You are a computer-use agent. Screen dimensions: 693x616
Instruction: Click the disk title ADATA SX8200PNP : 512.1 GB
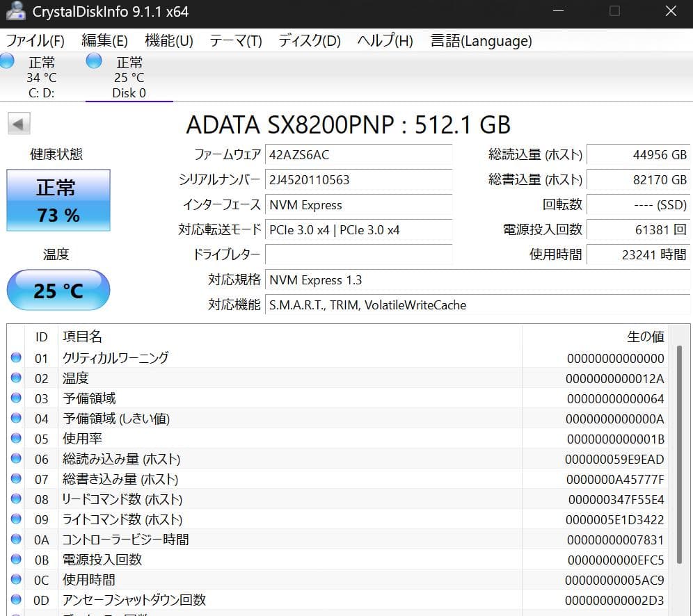point(349,124)
